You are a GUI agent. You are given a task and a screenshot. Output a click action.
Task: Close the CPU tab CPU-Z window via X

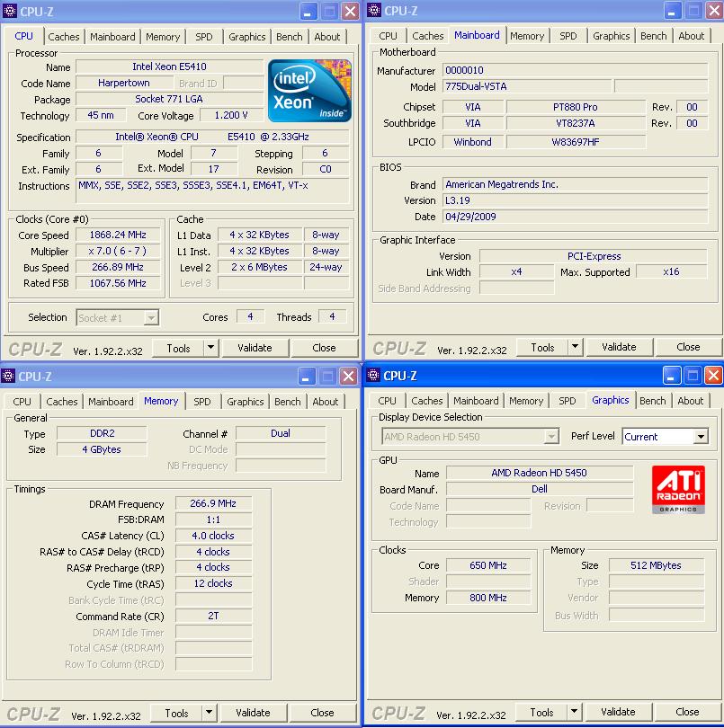[x=351, y=11]
